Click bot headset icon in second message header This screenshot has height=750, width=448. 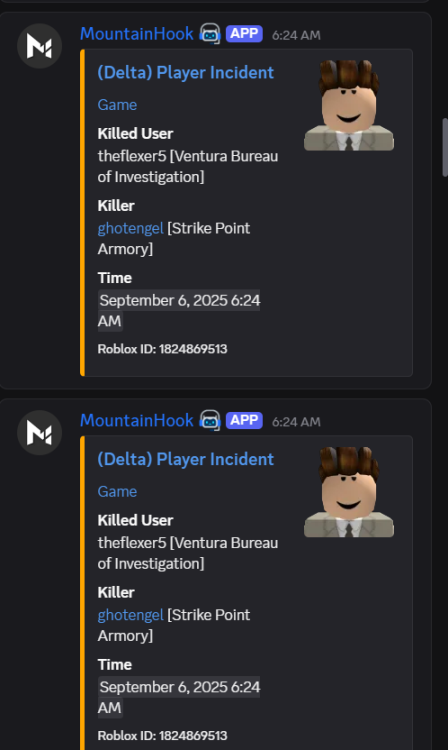[x=210, y=420]
